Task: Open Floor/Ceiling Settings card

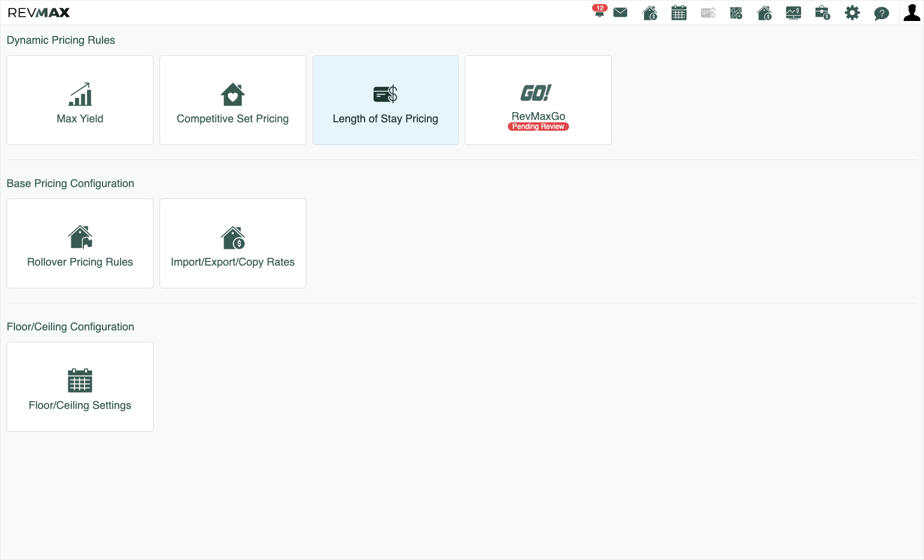Action: pos(80,387)
